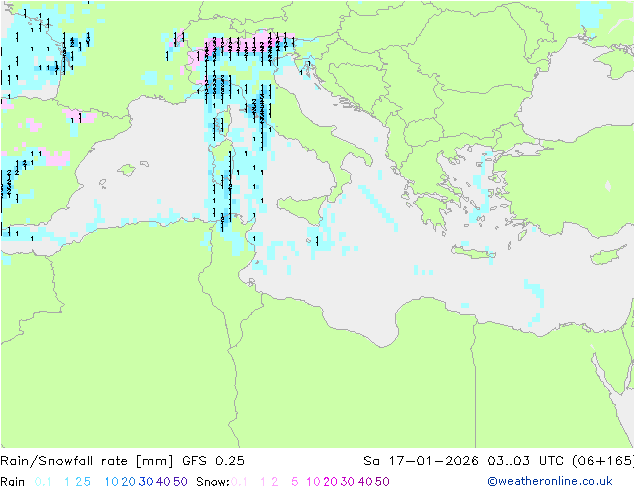Click the Snow legend value 10
This screenshot has width=634, height=490.
coord(313,482)
